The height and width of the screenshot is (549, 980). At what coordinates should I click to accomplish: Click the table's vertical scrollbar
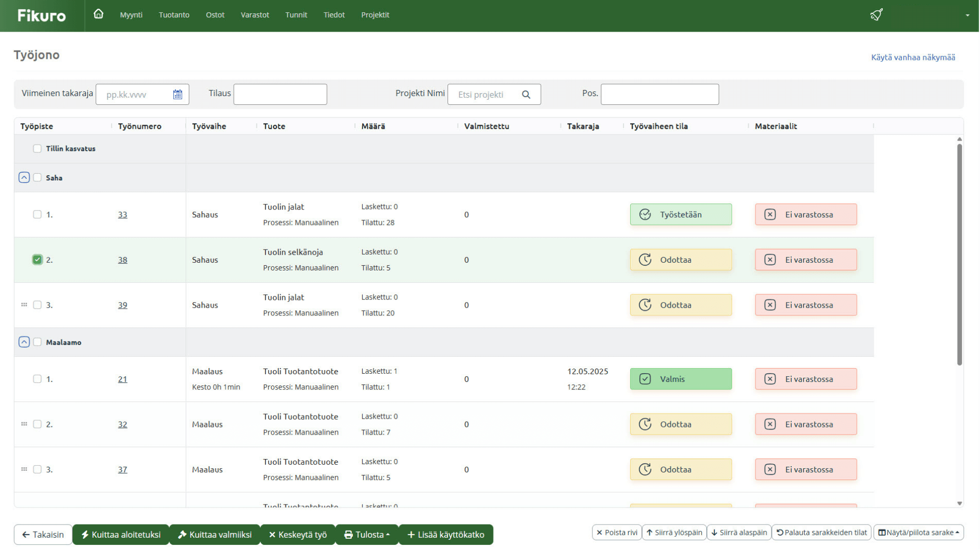959,256
